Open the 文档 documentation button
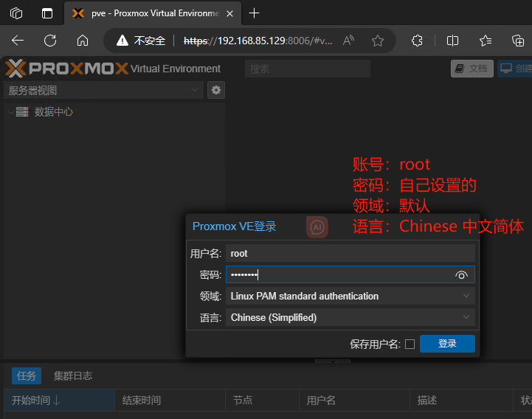 click(x=472, y=69)
